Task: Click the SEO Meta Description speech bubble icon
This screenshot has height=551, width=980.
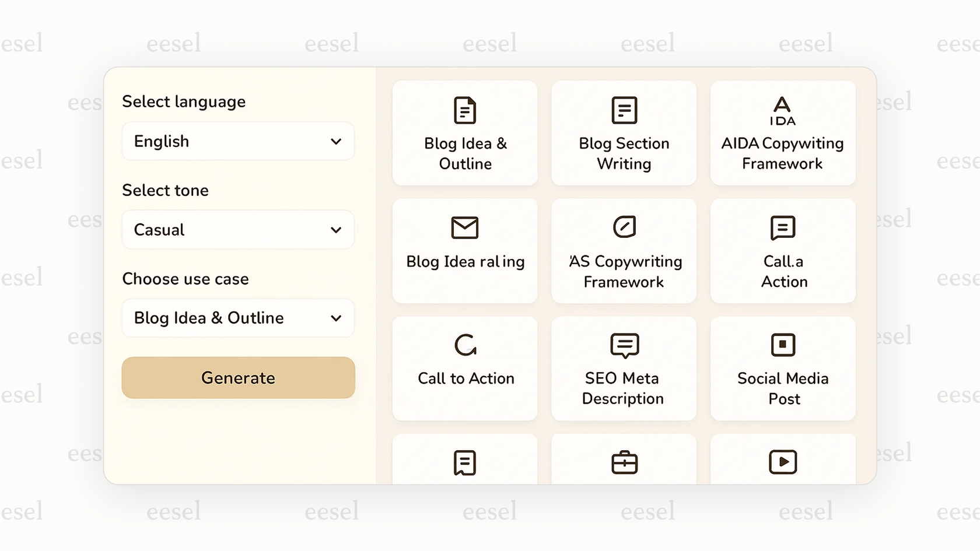Action: pyautogui.click(x=624, y=346)
